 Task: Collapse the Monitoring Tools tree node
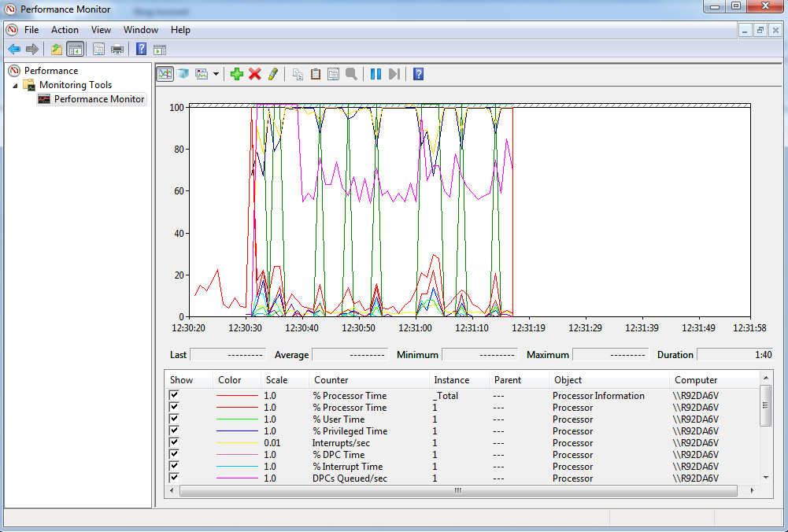[15, 85]
